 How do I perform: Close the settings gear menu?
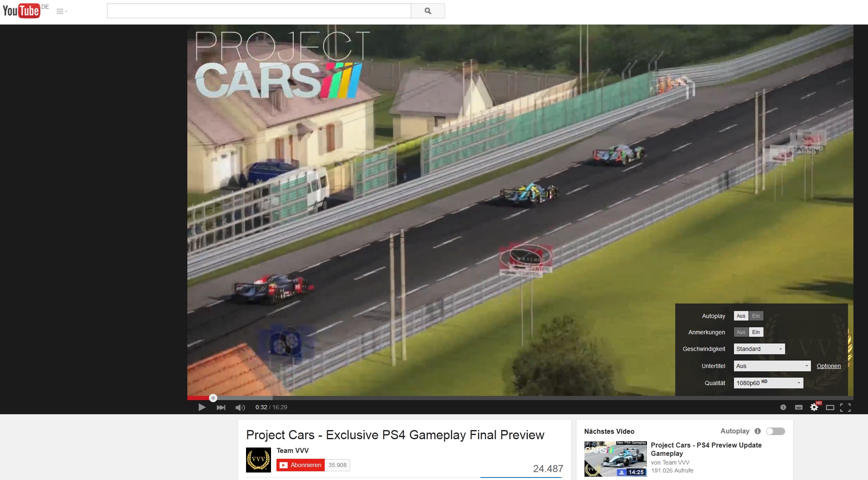tap(814, 407)
